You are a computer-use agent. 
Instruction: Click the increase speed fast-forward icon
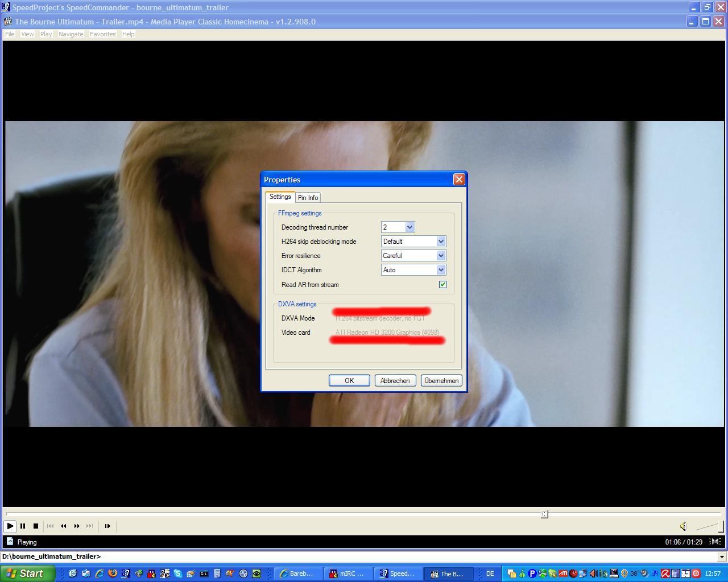coord(77,526)
